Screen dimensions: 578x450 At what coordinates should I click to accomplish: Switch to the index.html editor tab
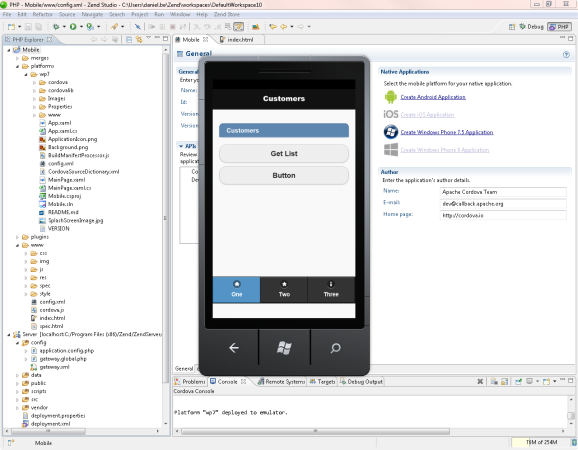(x=240, y=39)
